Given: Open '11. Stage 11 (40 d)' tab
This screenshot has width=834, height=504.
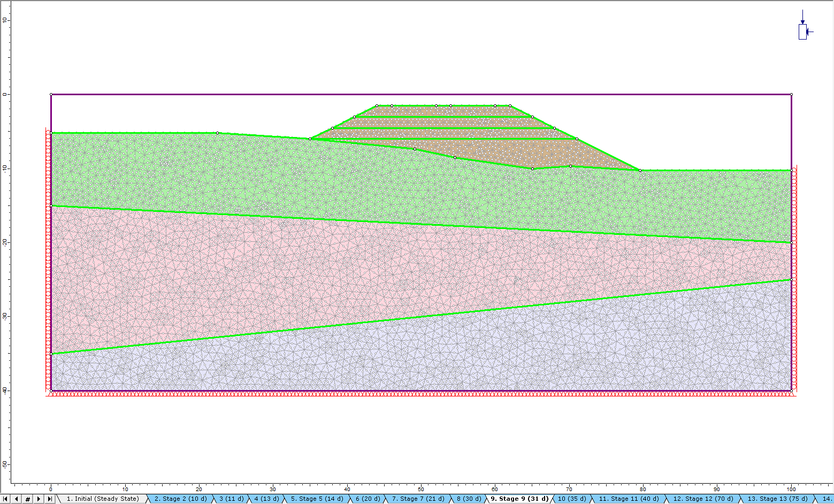Looking at the screenshot, I should 629,499.
